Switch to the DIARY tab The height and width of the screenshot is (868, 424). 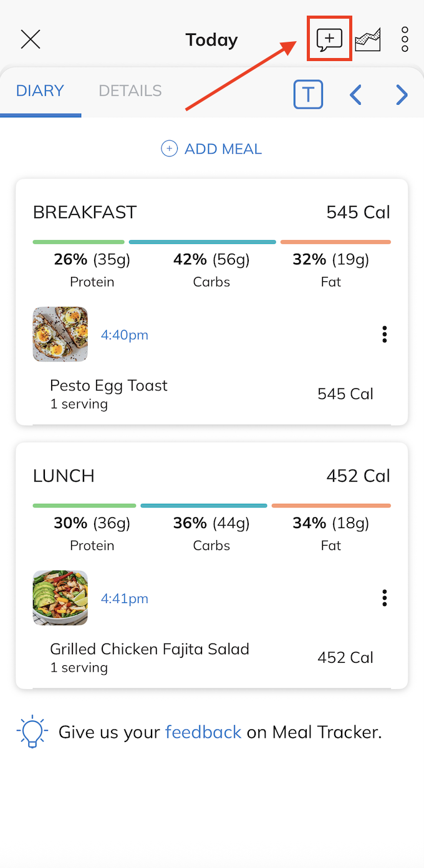[40, 91]
